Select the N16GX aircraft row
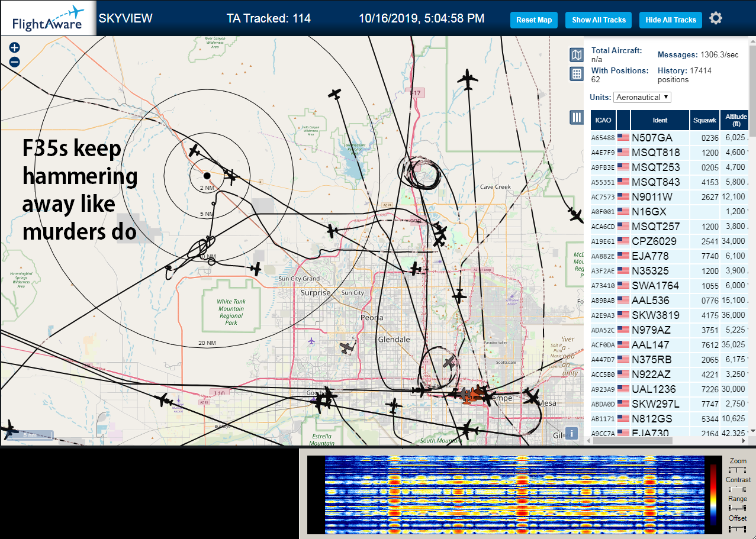This screenshot has width=756, height=539. click(x=670, y=211)
